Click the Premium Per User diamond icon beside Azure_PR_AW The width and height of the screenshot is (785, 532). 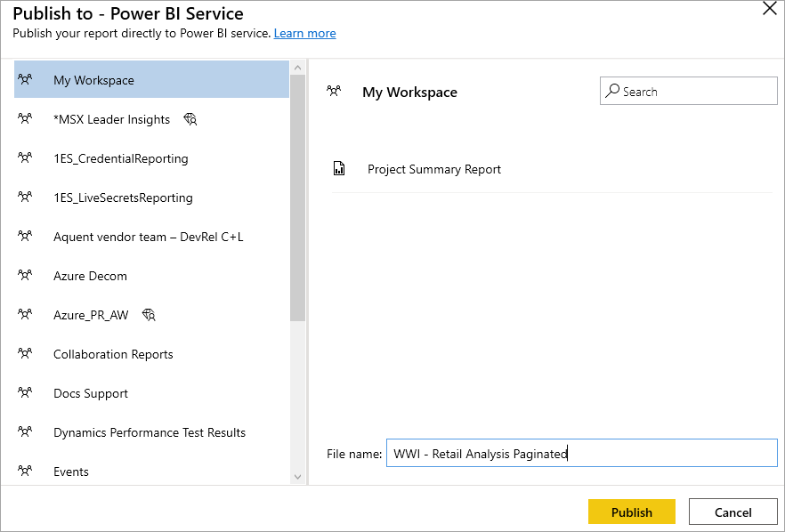149,314
